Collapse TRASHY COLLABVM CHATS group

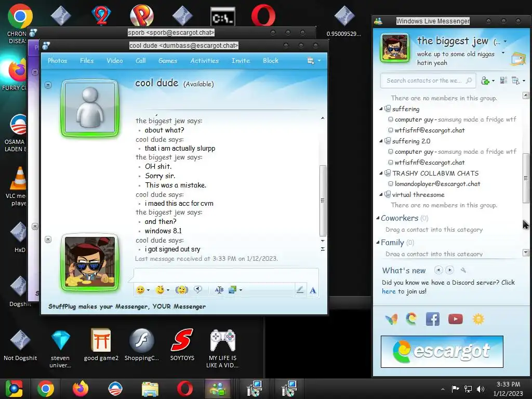coord(381,173)
